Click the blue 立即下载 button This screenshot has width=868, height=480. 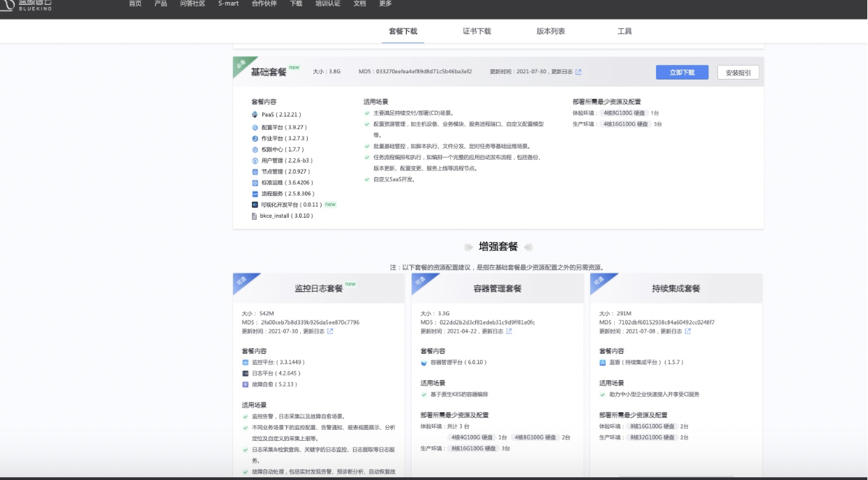click(x=682, y=73)
